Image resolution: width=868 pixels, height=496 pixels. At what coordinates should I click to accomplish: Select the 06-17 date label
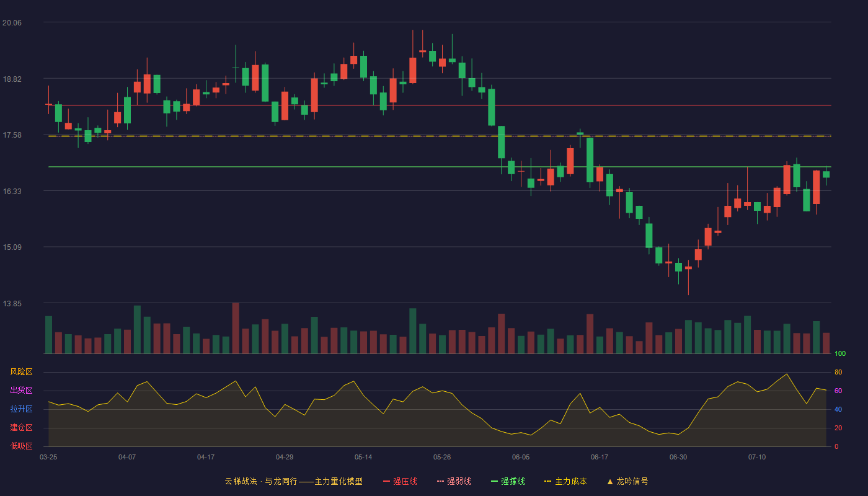pyautogui.click(x=600, y=457)
